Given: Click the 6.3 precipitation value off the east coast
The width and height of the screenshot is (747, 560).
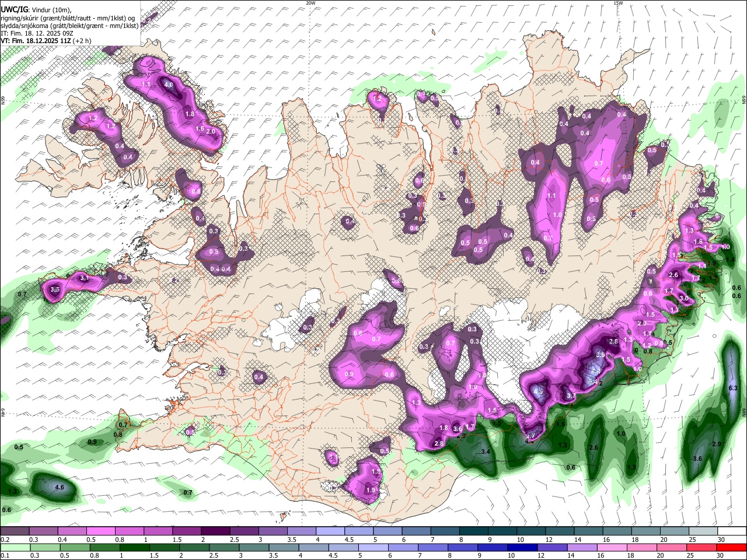Looking at the screenshot, I should (734, 388).
